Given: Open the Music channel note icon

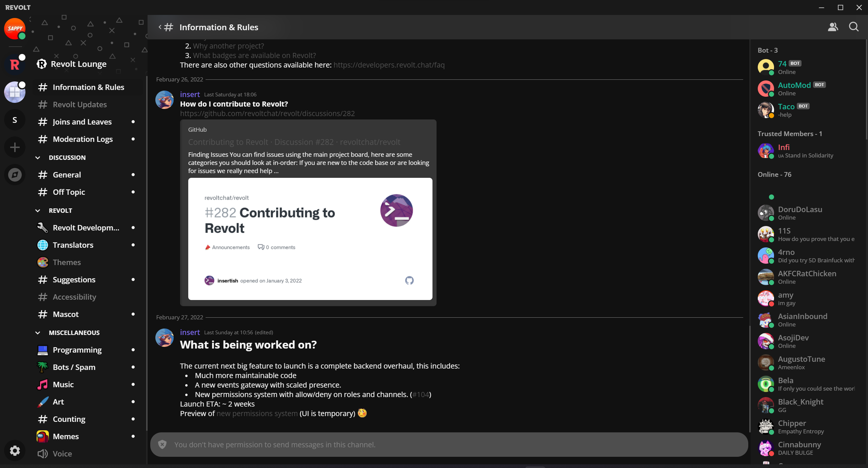Looking at the screenshot, I should tap(42, 384).
